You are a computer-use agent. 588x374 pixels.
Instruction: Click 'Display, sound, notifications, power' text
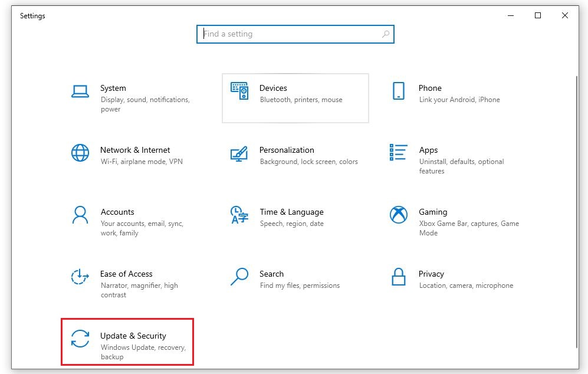point(145,104)
